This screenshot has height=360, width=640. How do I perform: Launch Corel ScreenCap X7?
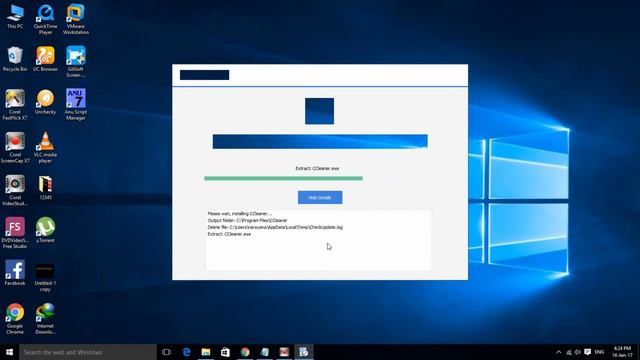click(15, 148)
